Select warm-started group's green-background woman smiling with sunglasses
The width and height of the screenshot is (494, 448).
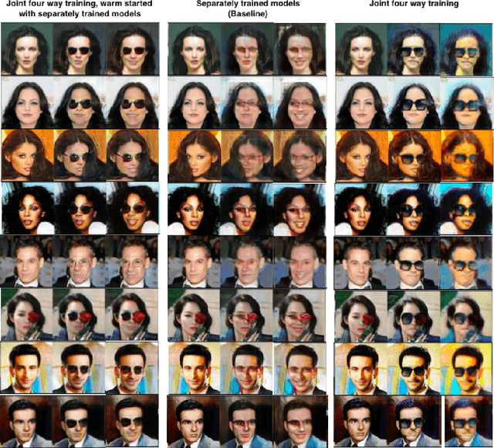pos(133,49)
